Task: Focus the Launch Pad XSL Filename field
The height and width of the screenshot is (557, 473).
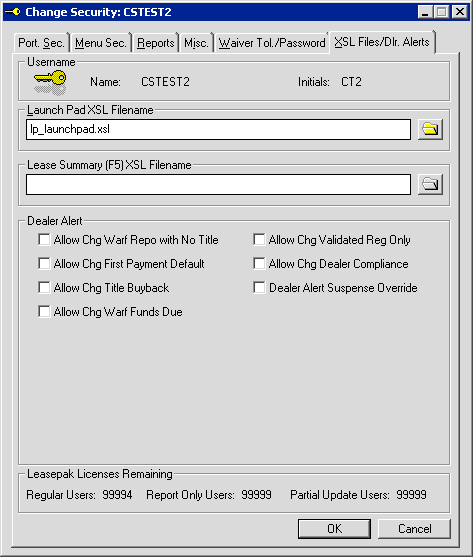Action: click(x=218, y=129)
